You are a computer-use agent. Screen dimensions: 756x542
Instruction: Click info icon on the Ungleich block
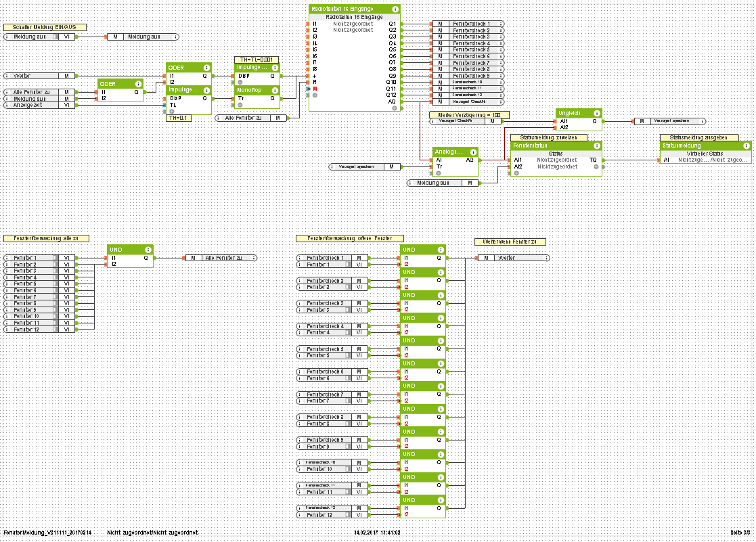(x=596, y=113)
